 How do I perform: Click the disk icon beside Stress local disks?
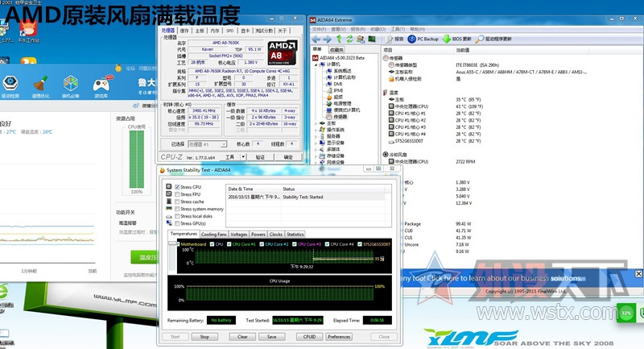tap(169, 216)
